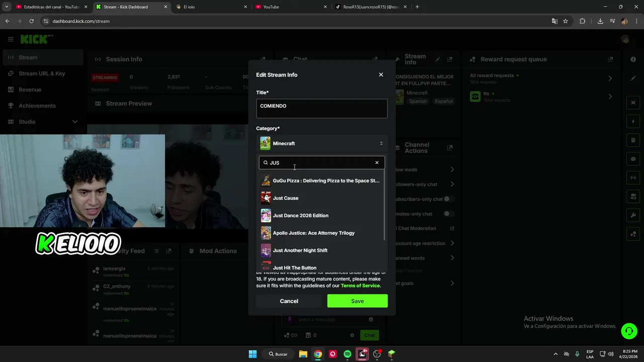644x362 pixels.
Task: Expand the tts reward requests row
Action: [x=541, y=97]
